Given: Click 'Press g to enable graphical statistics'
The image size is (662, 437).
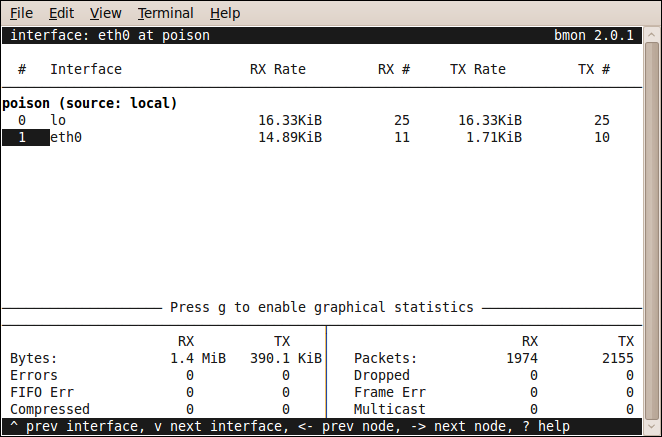Looking at the screenshot, I should 322,307.
